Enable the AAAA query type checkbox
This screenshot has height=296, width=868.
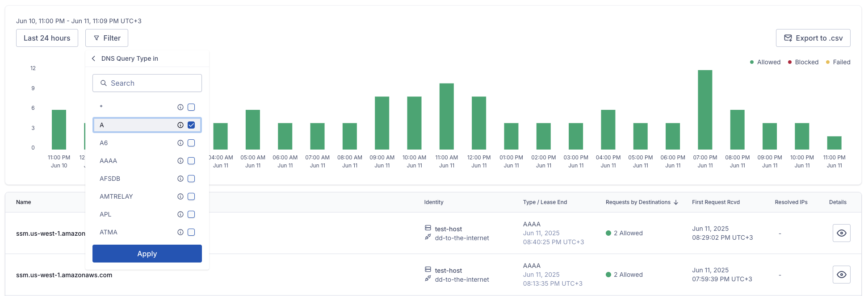click(191, 161)
